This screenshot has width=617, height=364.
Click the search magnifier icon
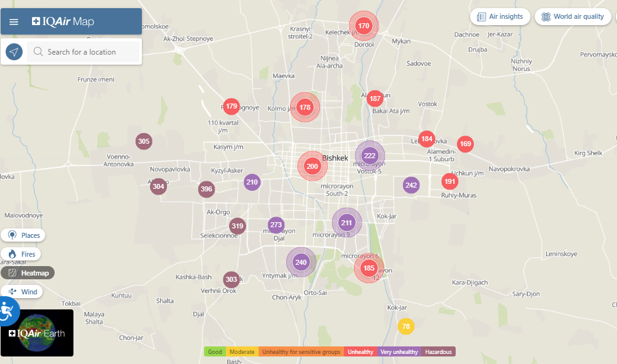pos(38,52)
